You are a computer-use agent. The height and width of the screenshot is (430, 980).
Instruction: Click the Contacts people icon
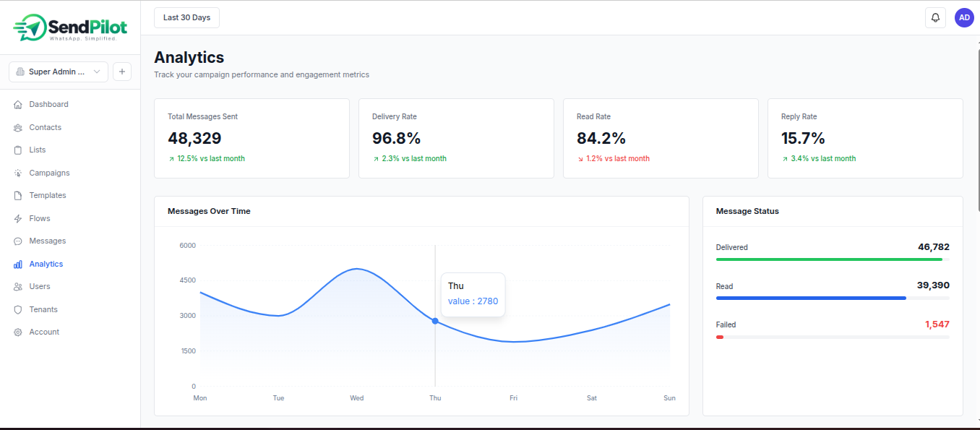(18, 128)
